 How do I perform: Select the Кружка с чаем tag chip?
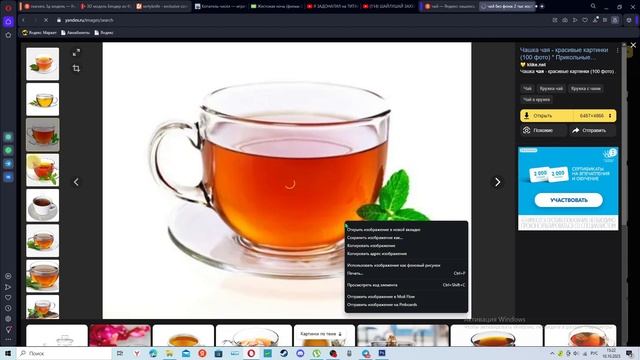point(586,89)
